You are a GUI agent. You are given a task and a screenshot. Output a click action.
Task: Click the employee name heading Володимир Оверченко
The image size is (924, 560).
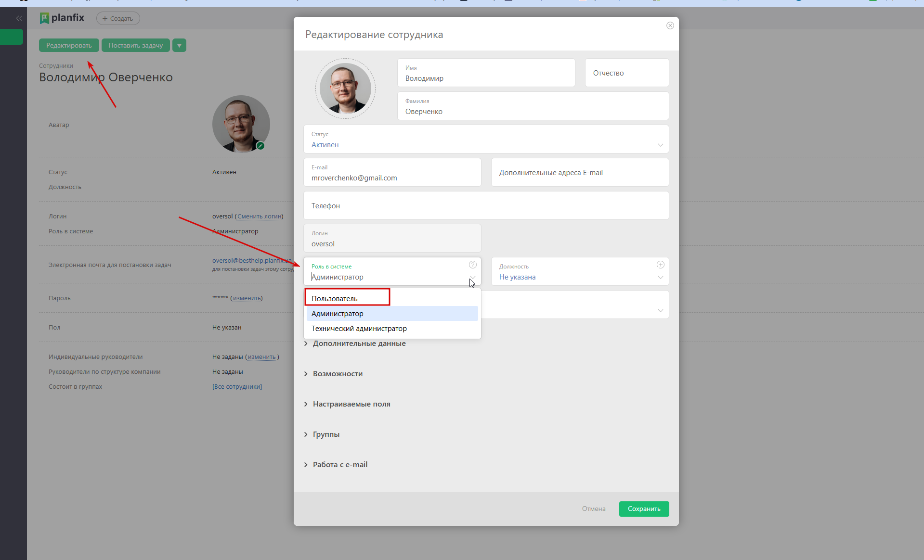point(106,77)
